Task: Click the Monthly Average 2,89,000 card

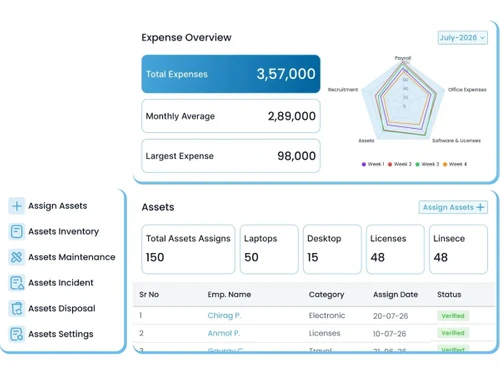Action: coord(231,116)
